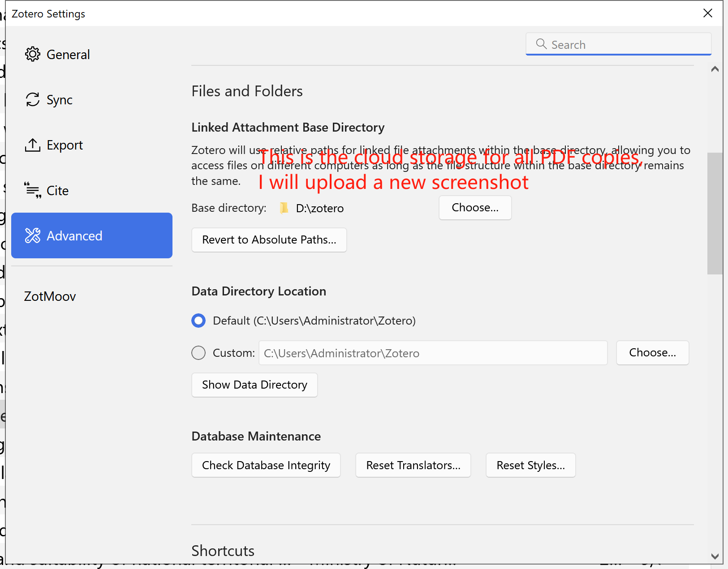Choose a custom data directory location
This screenshot has width=728, height=569.
click(652, 353)
